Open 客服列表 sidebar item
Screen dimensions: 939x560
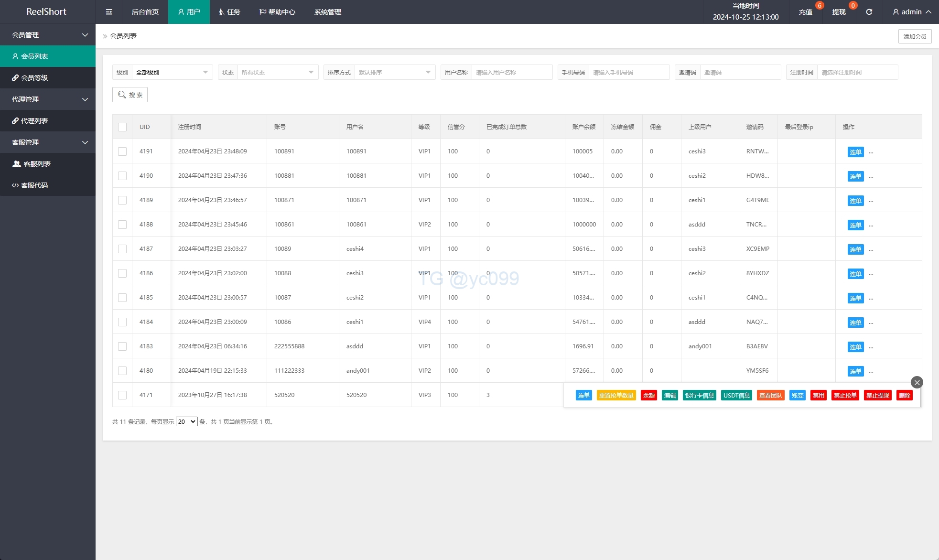pyautogui.click(x=37, y=164)
